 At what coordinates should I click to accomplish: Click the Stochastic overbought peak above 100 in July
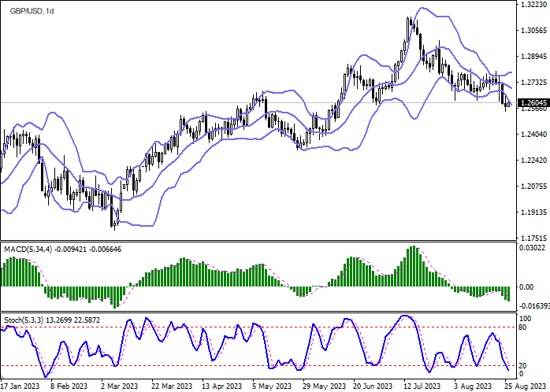pos(406,316)
